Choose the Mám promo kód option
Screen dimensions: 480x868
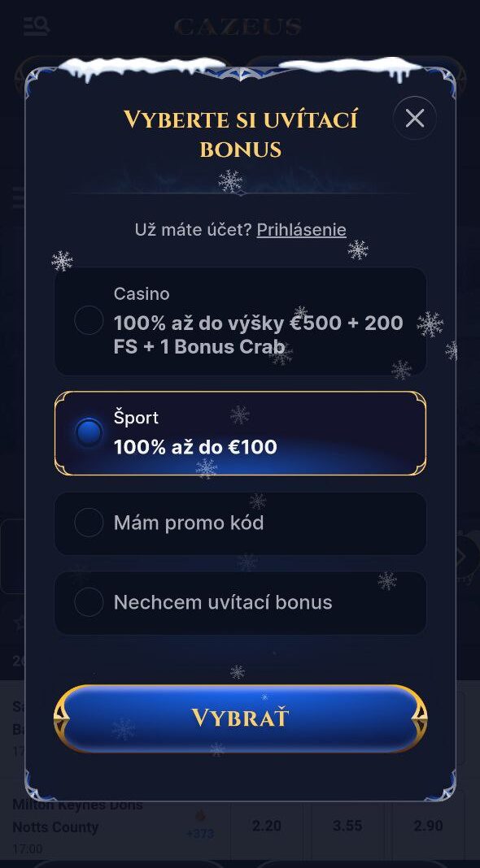tap(241, 523)
